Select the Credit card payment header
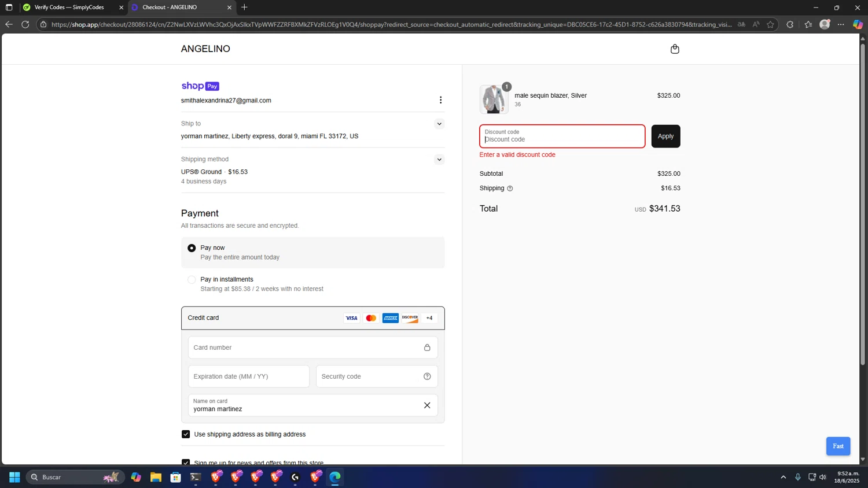The image size is (868, 488). pos(312,318)
